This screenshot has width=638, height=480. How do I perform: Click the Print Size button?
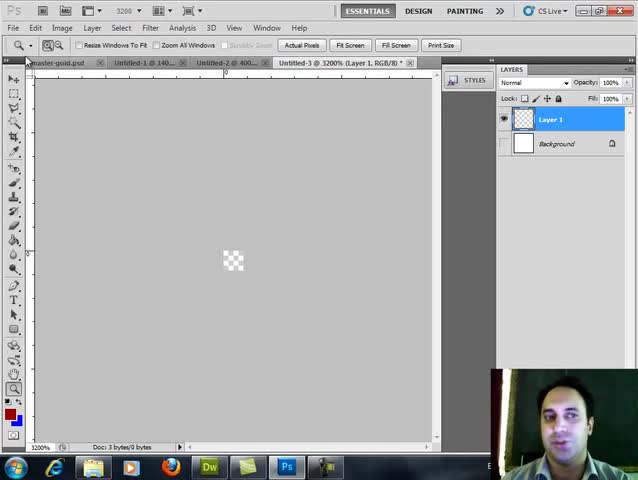(441, 46)
